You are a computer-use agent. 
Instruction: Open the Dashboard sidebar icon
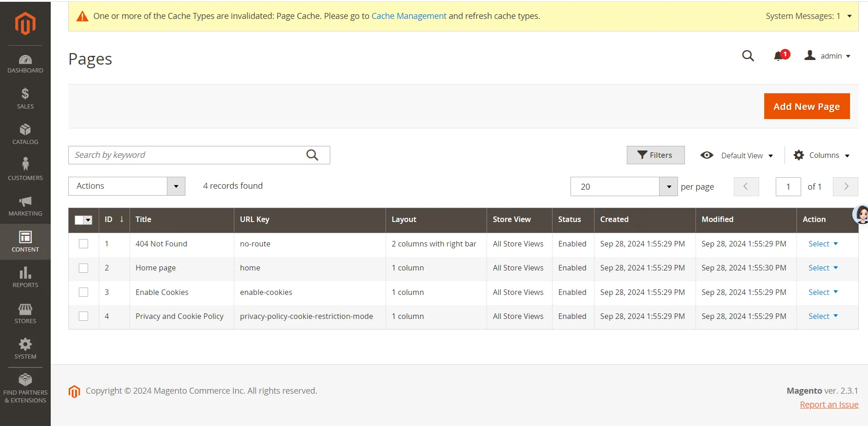coord(25,64)
